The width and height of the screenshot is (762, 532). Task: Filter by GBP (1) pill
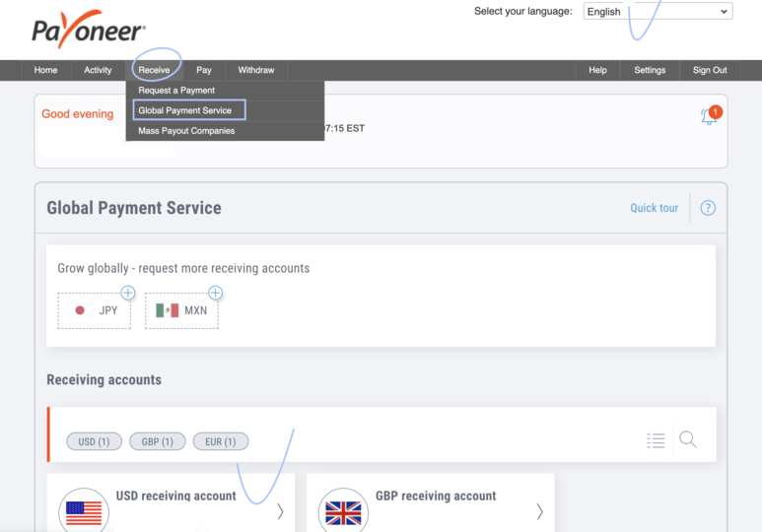click(x=158, y=441)
